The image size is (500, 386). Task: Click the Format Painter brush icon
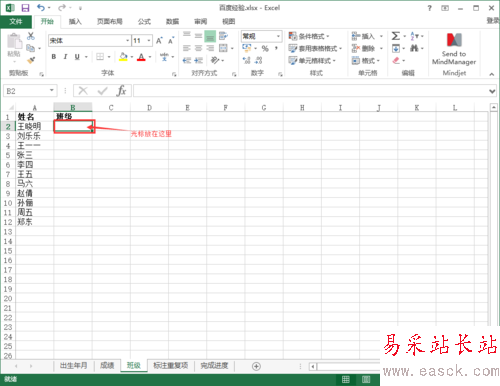31,60
